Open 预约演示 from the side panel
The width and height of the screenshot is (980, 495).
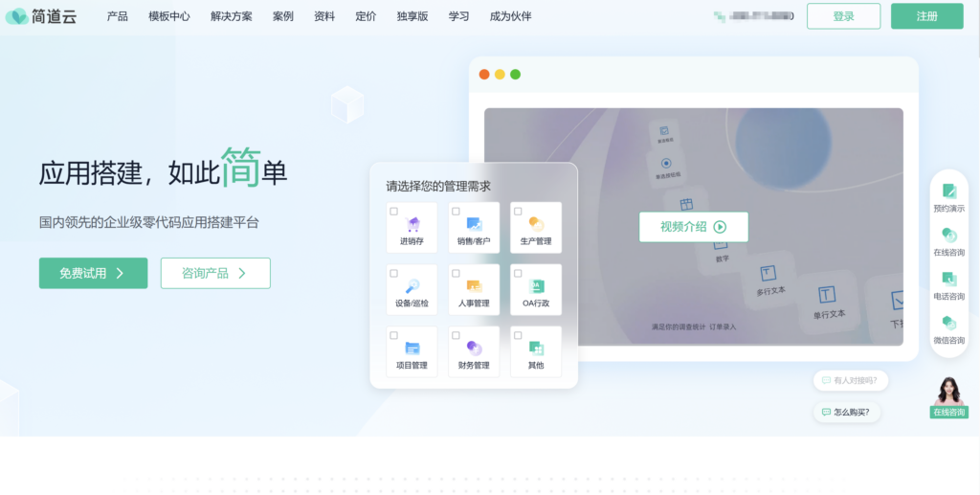click(948, 198)
